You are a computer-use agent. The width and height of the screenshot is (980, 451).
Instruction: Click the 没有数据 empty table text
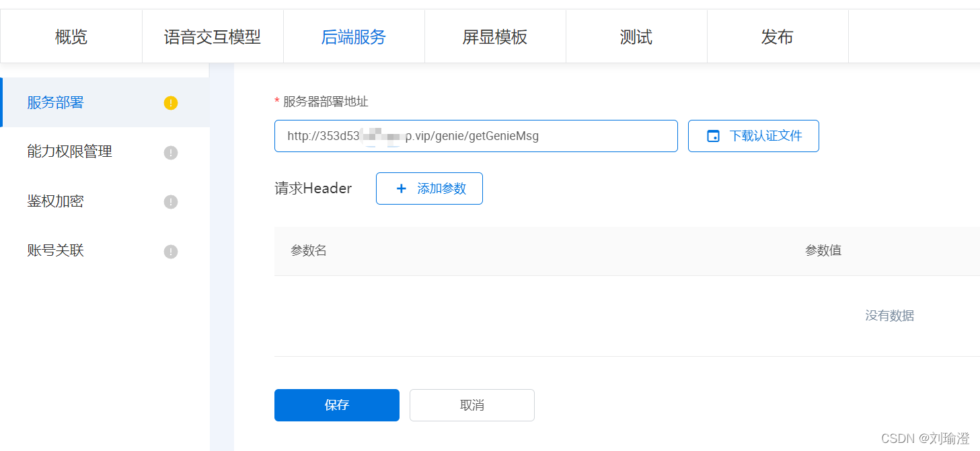(x=889, y=316)
